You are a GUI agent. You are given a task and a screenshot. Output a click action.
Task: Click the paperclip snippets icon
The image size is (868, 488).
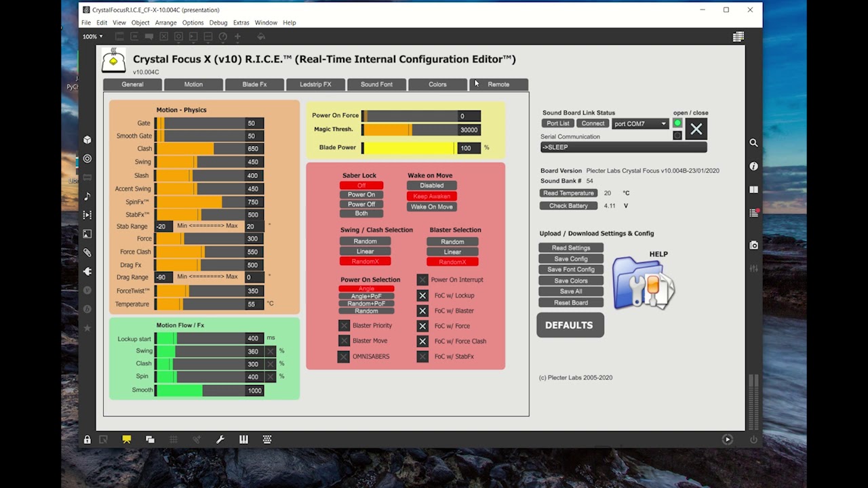(87, 252)
